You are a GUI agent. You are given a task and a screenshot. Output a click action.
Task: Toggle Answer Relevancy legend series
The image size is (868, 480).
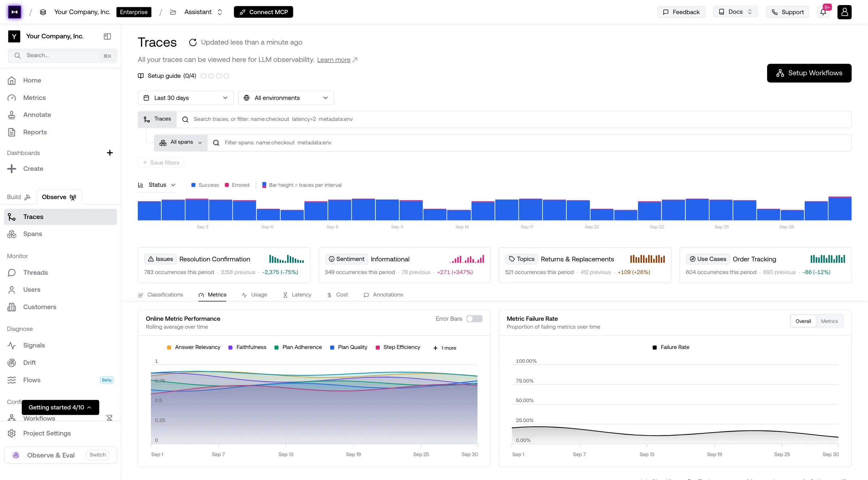[193, 347]
